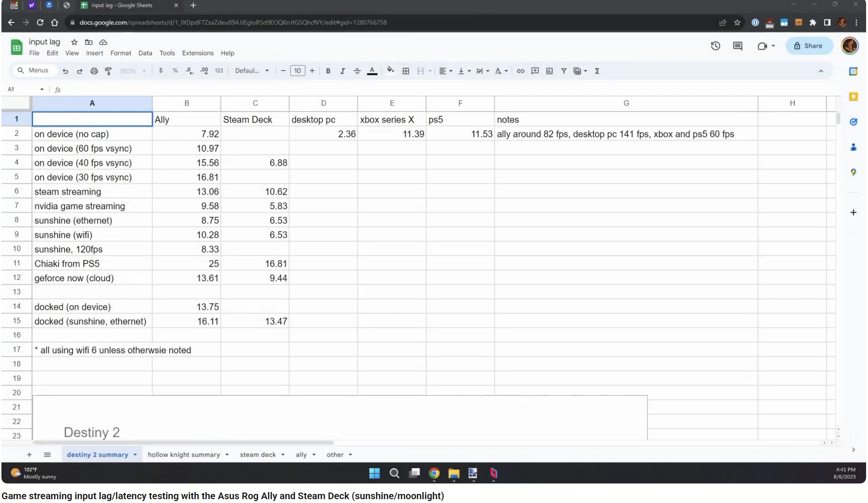Switch to the hollow knight summary sheet
Image resolution: width=868 pixels, height=503 pixels.
click(184, 455)
